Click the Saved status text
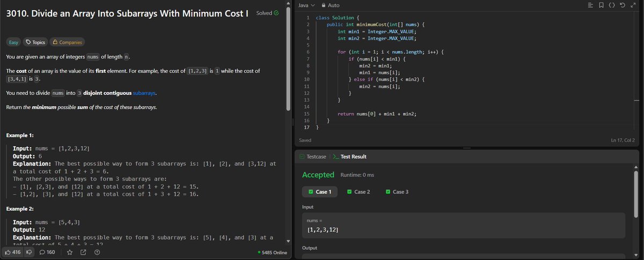Image resolution: width=644 pixels, height=260 pixels. [304, 140]
